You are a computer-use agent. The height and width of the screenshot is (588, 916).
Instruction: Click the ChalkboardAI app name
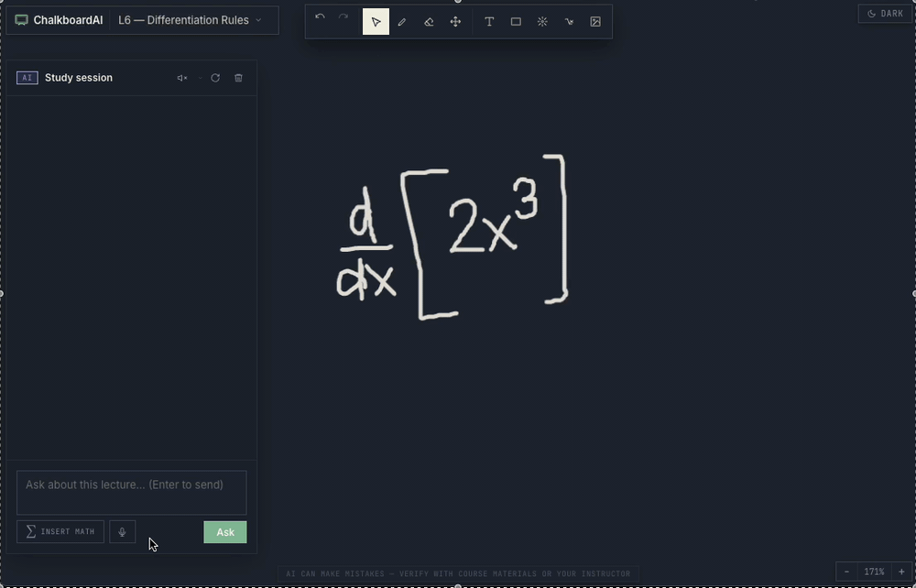click(68, 20)
